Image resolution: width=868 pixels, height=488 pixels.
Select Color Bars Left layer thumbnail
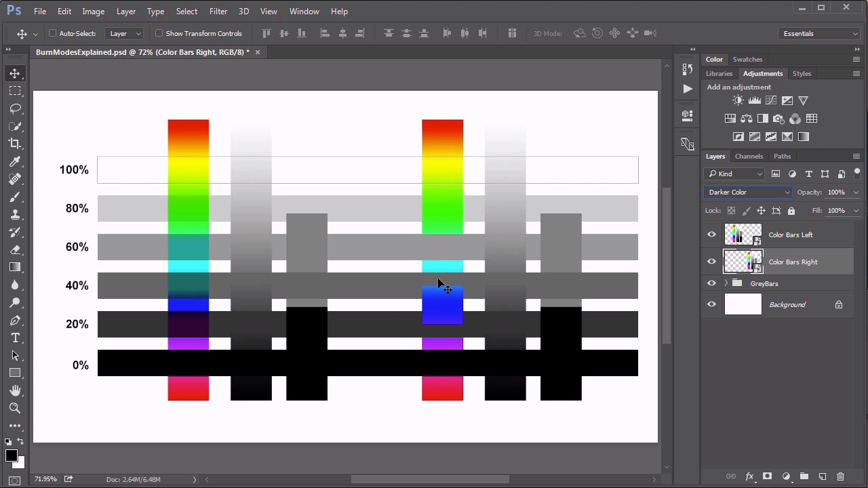click(743, 235)
